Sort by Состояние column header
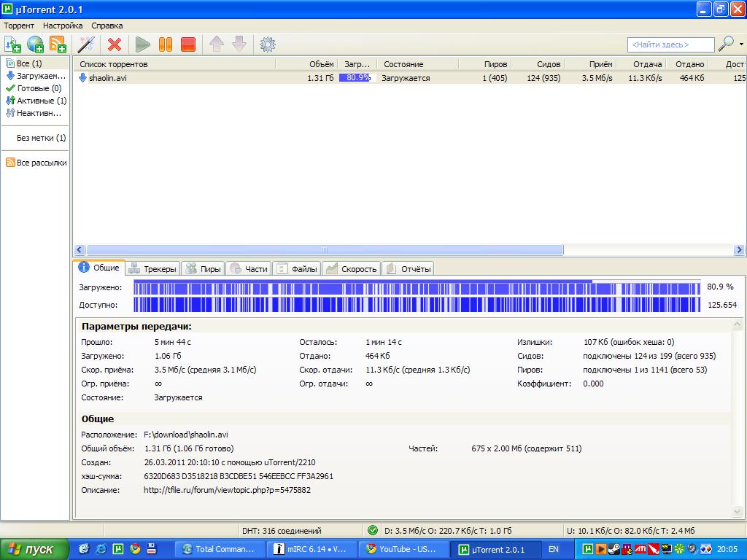 pos(418,64)
